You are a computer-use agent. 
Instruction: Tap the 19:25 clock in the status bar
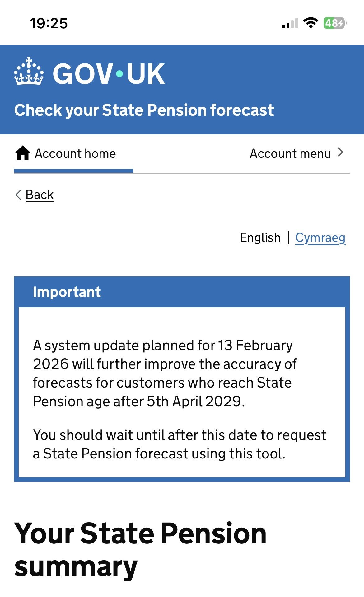49,23
